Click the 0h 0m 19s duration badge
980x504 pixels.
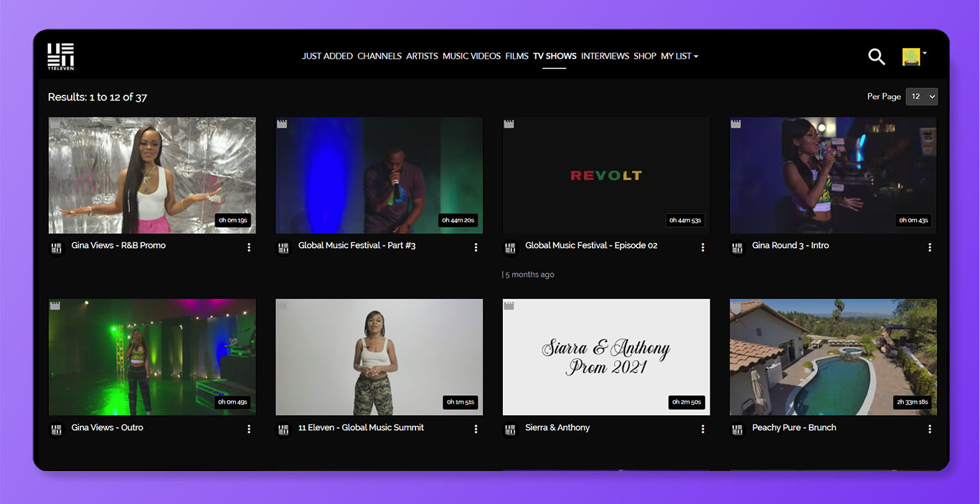tap(232, 220)
